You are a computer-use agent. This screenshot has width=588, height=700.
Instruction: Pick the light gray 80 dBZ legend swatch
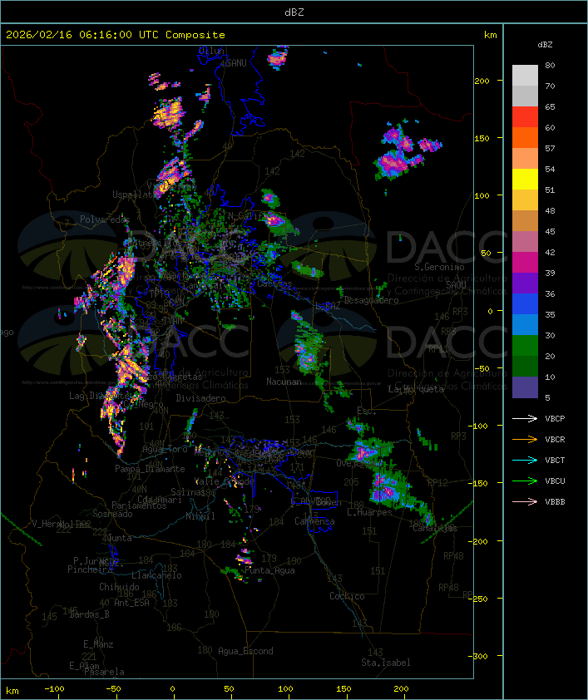(x=525, y=75)
